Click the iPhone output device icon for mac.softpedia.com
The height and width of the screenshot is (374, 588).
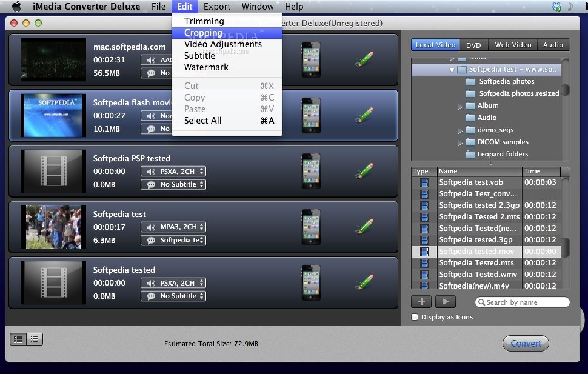tap(311, 59)
